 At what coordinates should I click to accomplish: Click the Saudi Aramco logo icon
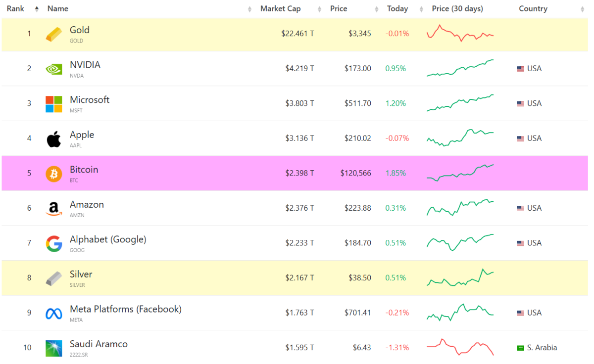point(54,348)
